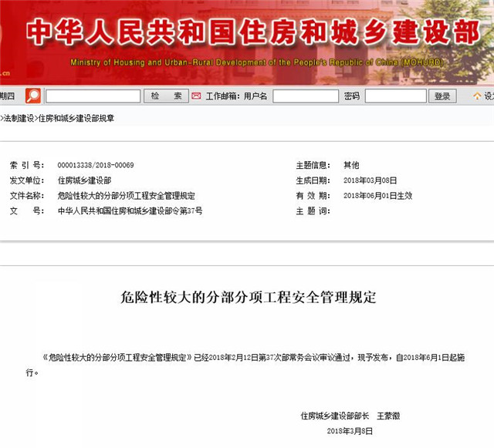Click the English MOHURD banner subtitle
Viewport: 494px width, 448px height.
tap(257, 62)
